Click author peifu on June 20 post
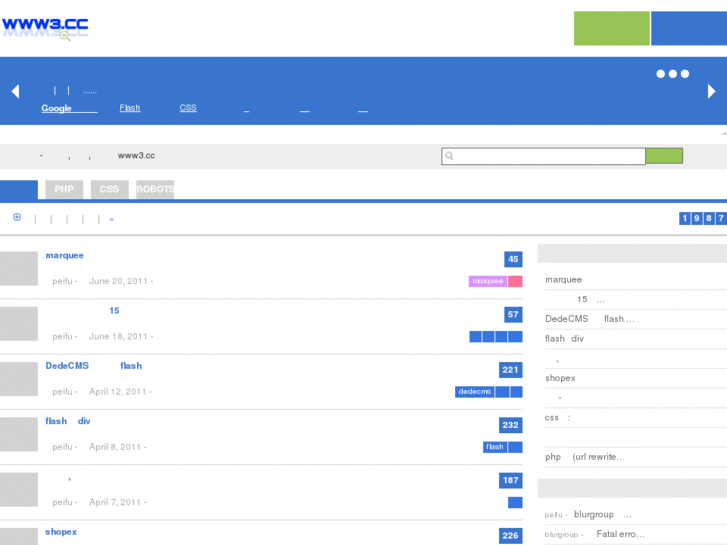727x545 pixels. (62, 282)
